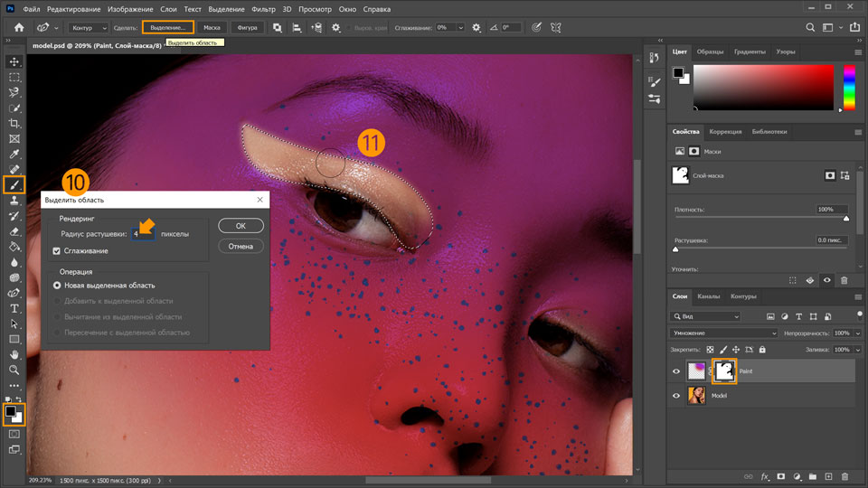The image size is (868, 488).
Task: Toggle lock all padlock for layer
Action: (762, 350)
